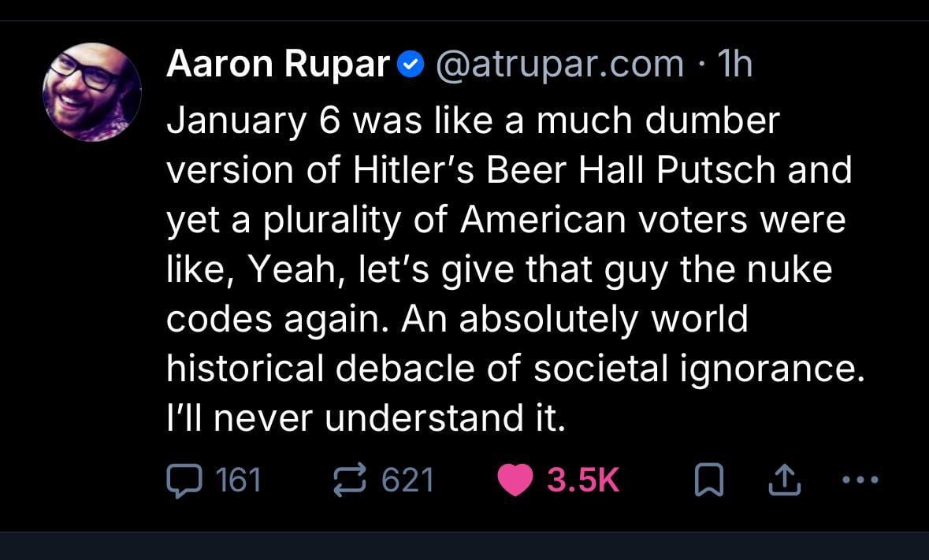The height and width of the screenshot is (560, 929).
Task: Open the three-dot more options menu
Action: click(858, 479)
